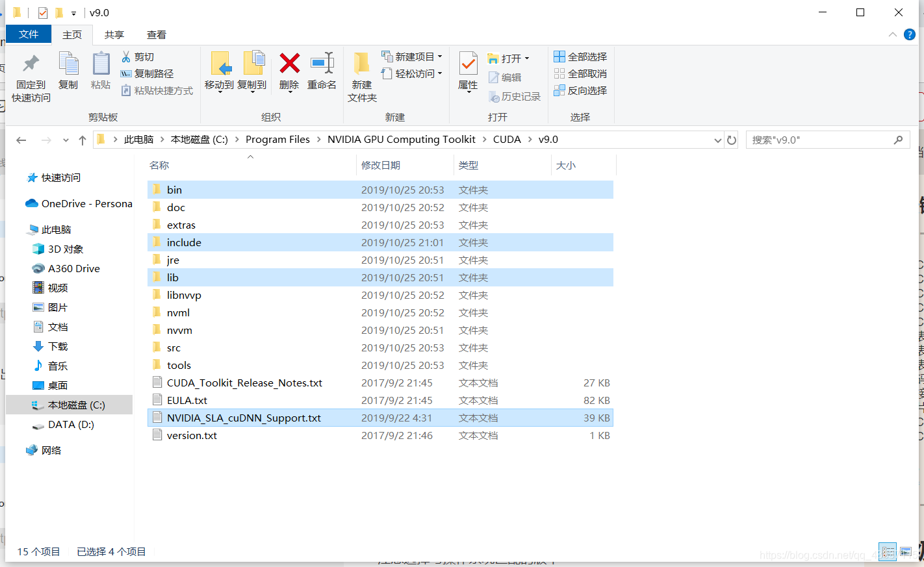924x567 pixels.
Task: Open the Easy access dropdown
Action: click(411, 74)
